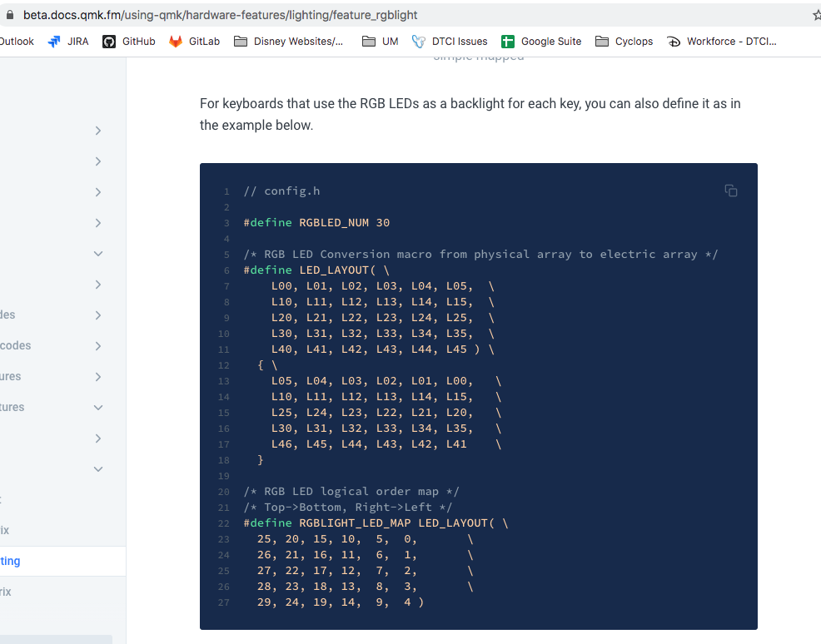Image resolution: width=821 pixels, height=644 pixels.
Task: Open the sidebar entry ending in 'rix'
Action: coord(5,592)
